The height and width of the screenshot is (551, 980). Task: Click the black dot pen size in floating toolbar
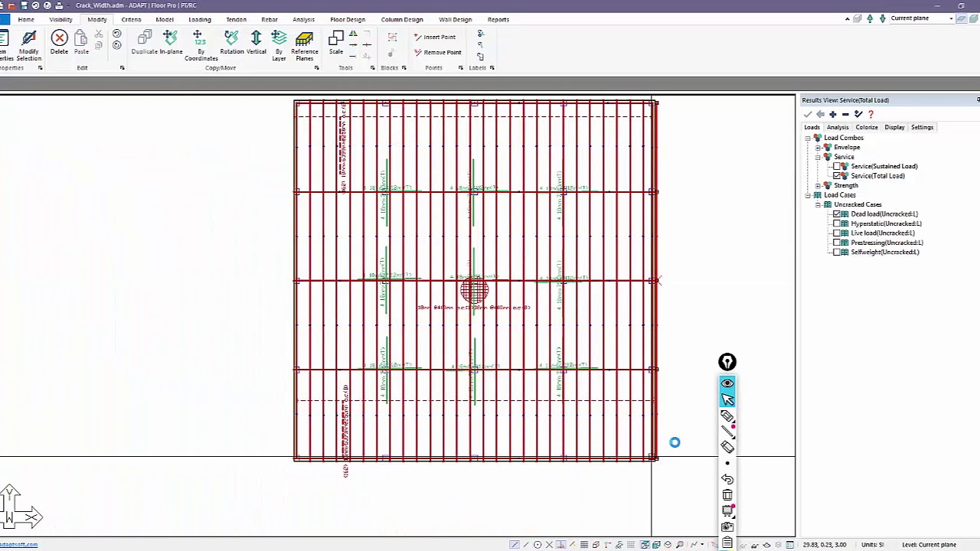pos(727,464)
